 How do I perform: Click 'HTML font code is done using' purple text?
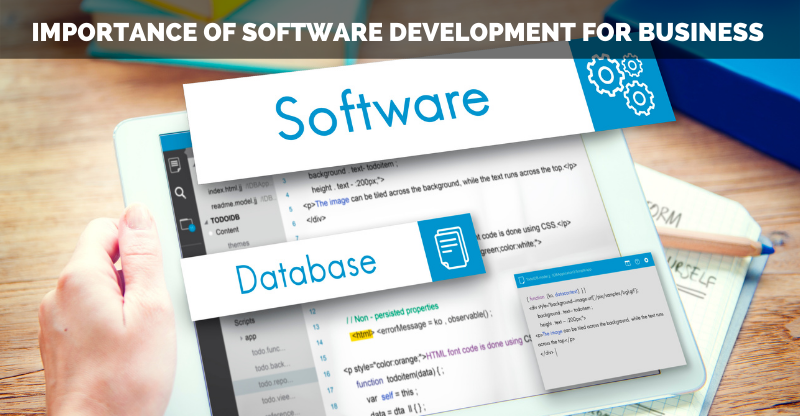(474, 347)
